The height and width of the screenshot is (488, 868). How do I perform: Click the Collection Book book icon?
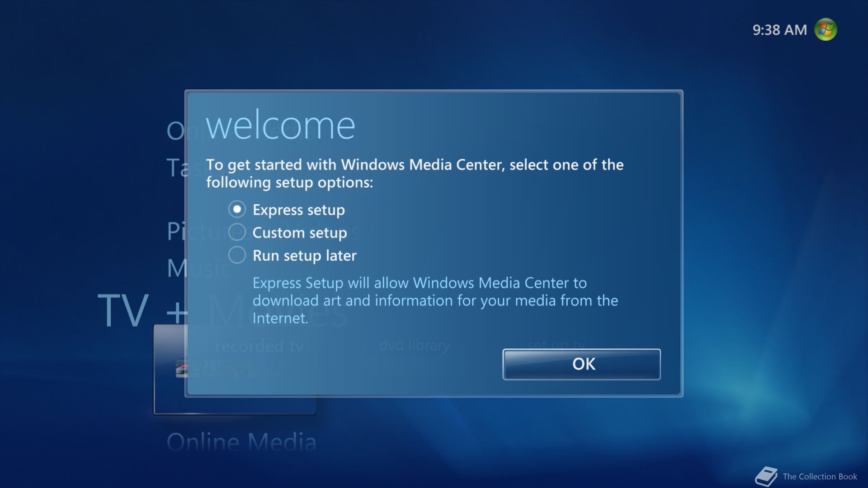(x=766, y=476)
